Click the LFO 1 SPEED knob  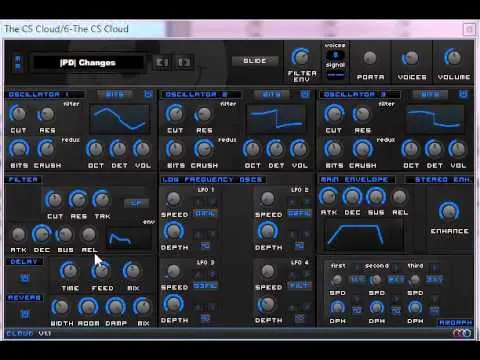click(x=173, y=199)
